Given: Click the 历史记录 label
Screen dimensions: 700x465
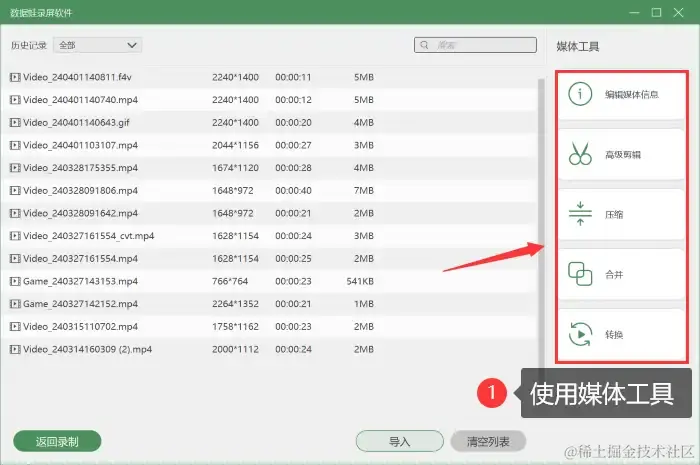Looking at the screenshot, I should pyautogui.click(x=29, y=45).
